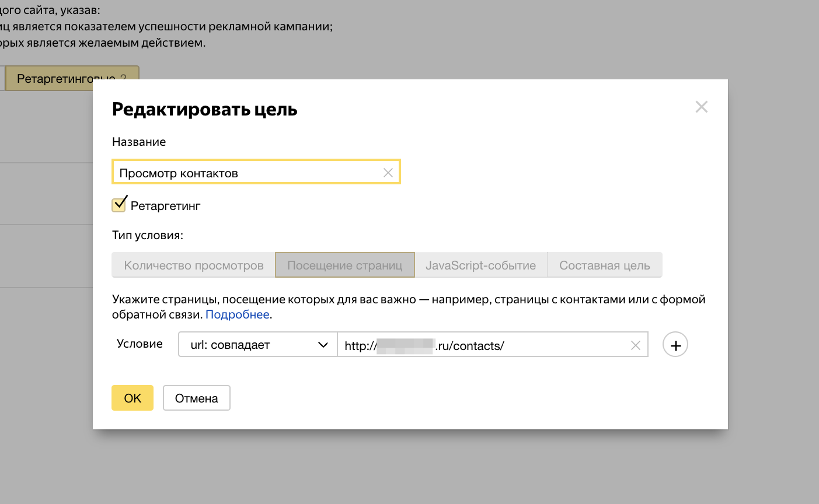Screen dimensions: 819x504
Task: Click the Редактировать цель dialog title
Action: tap(204, 109)
